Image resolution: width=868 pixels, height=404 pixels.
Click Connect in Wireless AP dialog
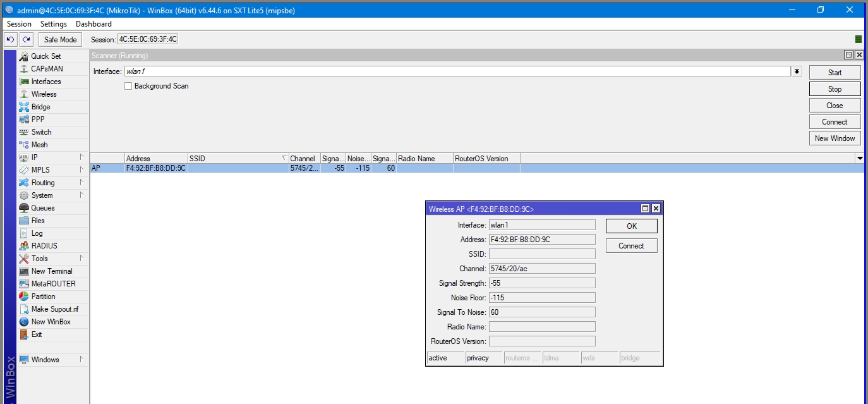click(631, 246)
